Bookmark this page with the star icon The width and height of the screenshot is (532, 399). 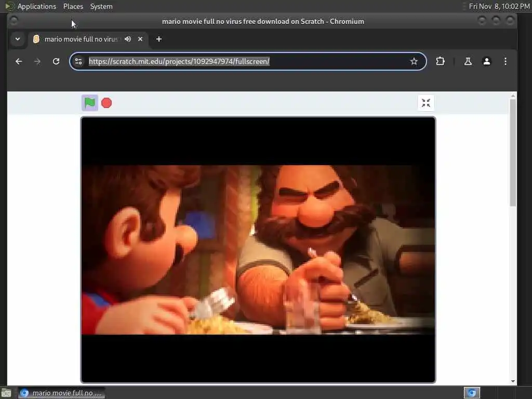(414, 61)
